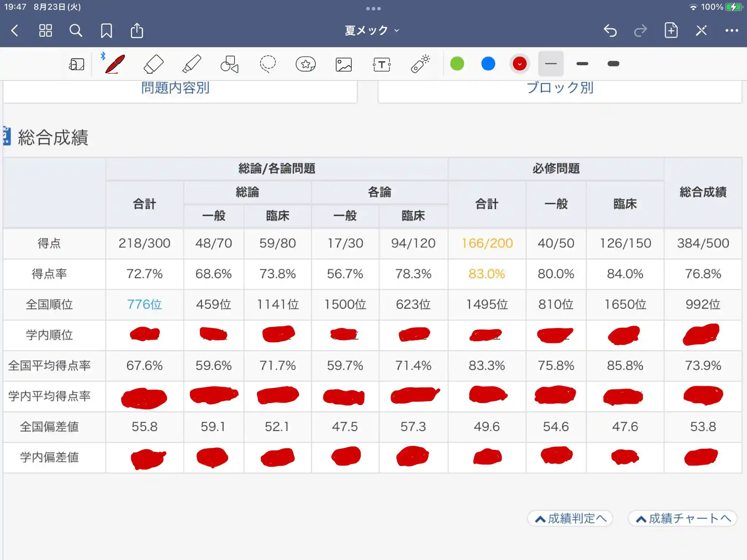Select the thinnest stroke width
Image resolution: width=747 pixels, height=560 pixels.
551,64
